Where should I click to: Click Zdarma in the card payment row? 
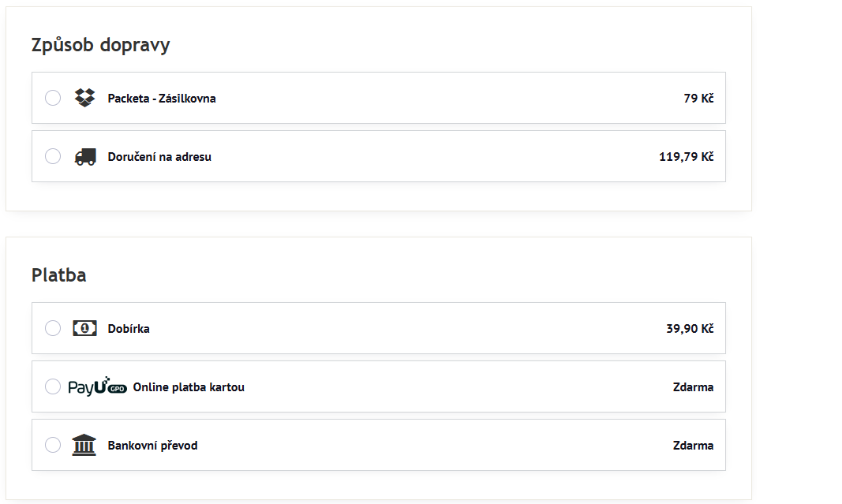pos(693,387)
